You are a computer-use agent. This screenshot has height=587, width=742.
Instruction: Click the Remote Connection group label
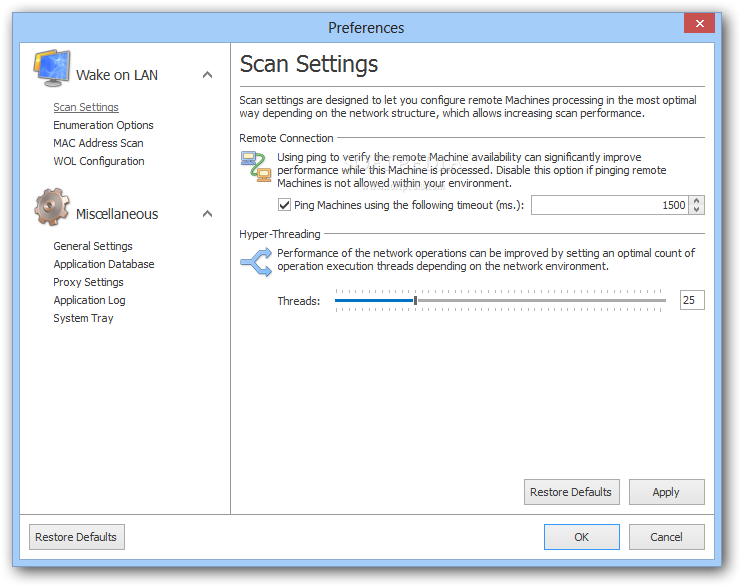tap(286, 138)
